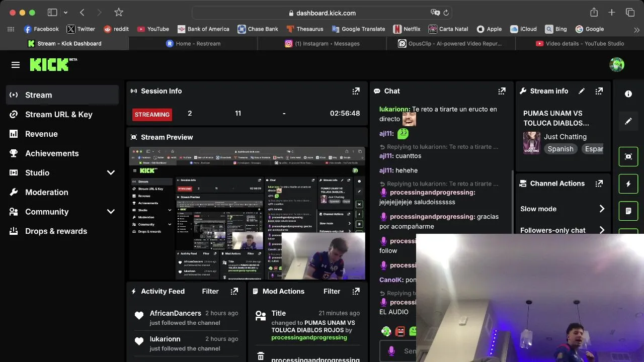The height and width of the screenshot is (362, 644).
Task: Open Facebook bookmark
Action: (41, 29)
